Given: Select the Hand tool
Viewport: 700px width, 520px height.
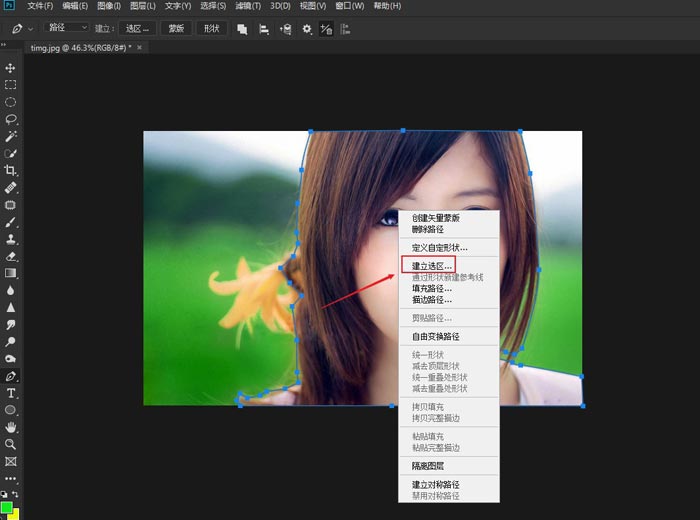Looking at the screenshot, I should click(11, 427).
